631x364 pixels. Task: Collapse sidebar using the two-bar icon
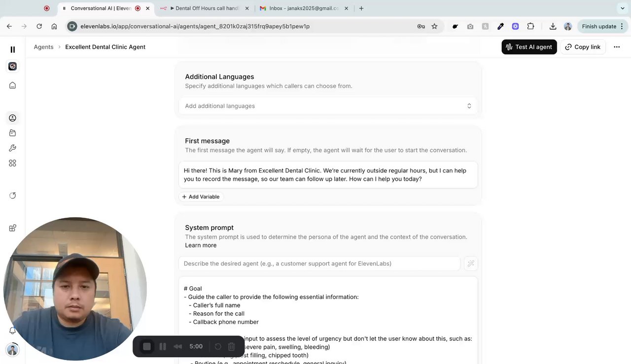[13, 49]
